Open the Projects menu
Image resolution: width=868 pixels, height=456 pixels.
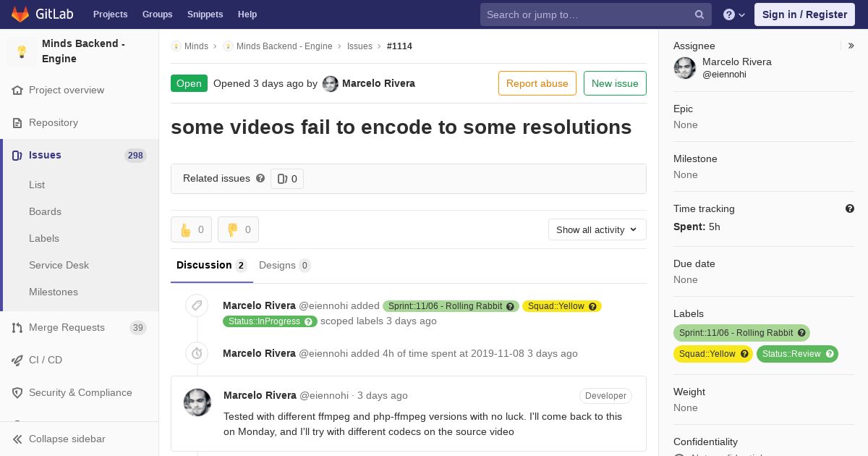[x=110, y=14]
